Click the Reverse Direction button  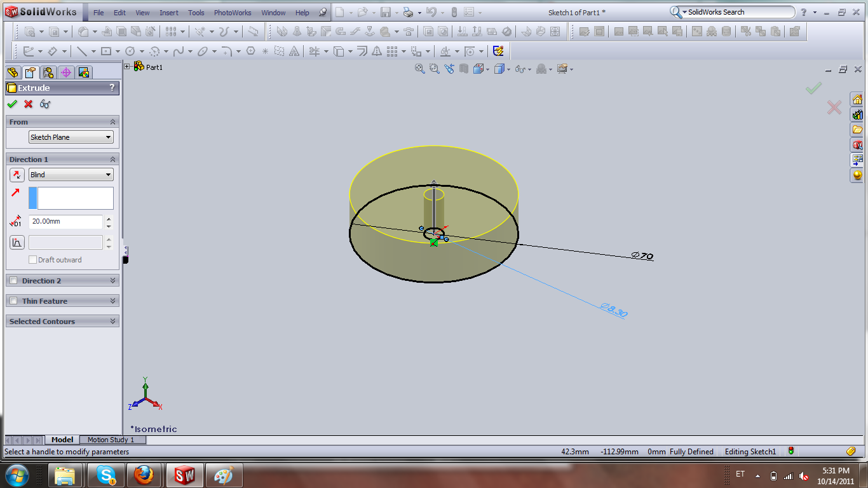click(x=17, y=175)
